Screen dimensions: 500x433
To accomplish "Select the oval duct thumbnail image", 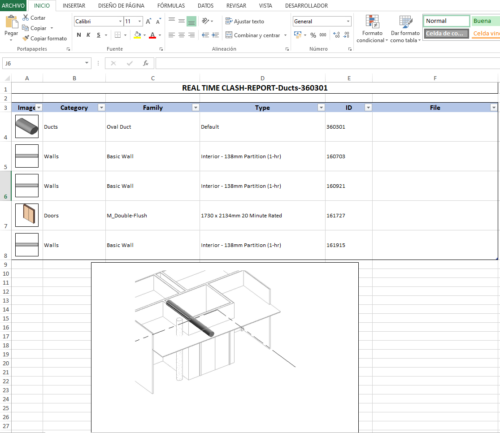I will (27, 126).
